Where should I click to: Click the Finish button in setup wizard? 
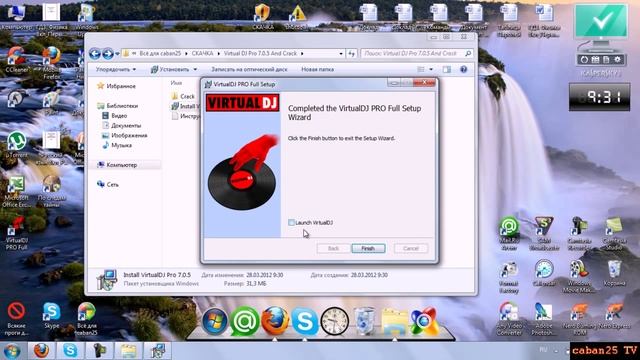coord(368,248)
